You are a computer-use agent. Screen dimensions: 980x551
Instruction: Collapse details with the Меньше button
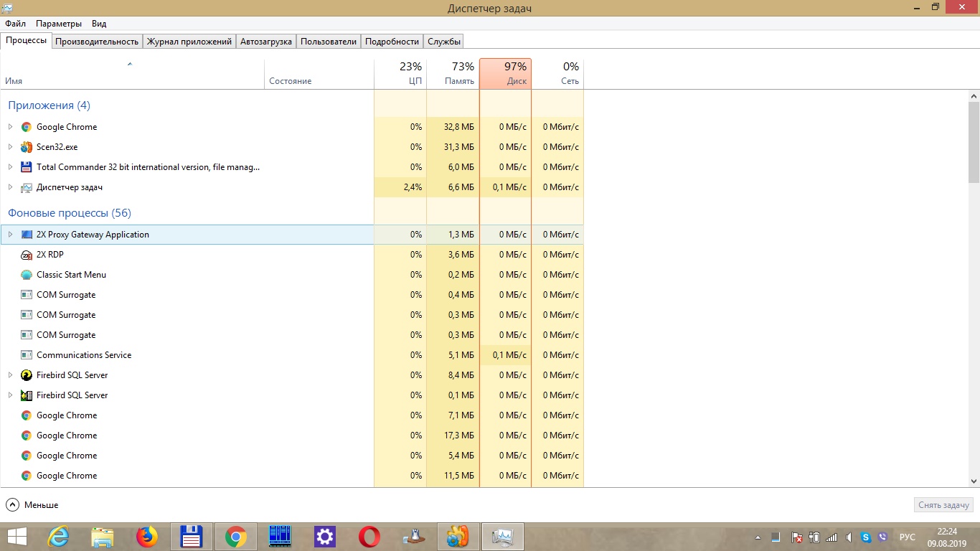click(x=32, y=505)
